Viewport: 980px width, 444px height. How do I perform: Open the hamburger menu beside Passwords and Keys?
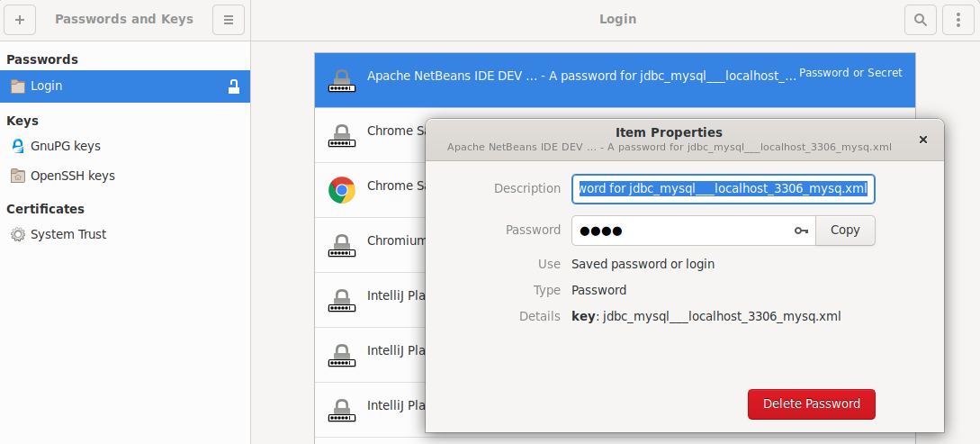[x=229, y=20]
